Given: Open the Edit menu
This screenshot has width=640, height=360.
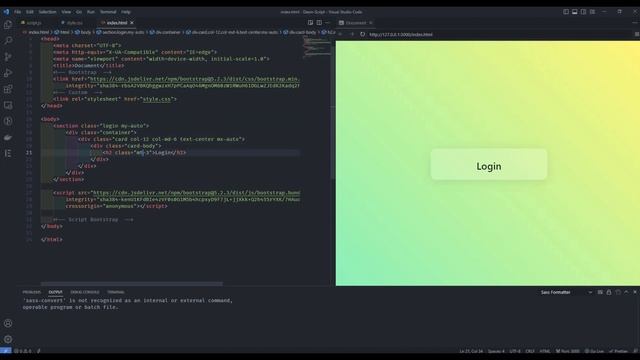Looking at the screenshot, I should [30, 12].
